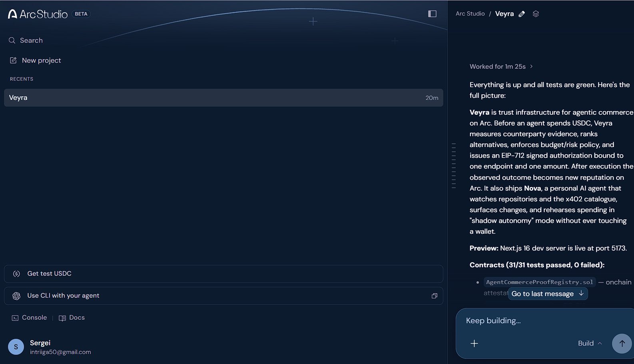Click AgentCommerceProofRegistry.sol code label

pyautogui.click(x=540, y=282)
